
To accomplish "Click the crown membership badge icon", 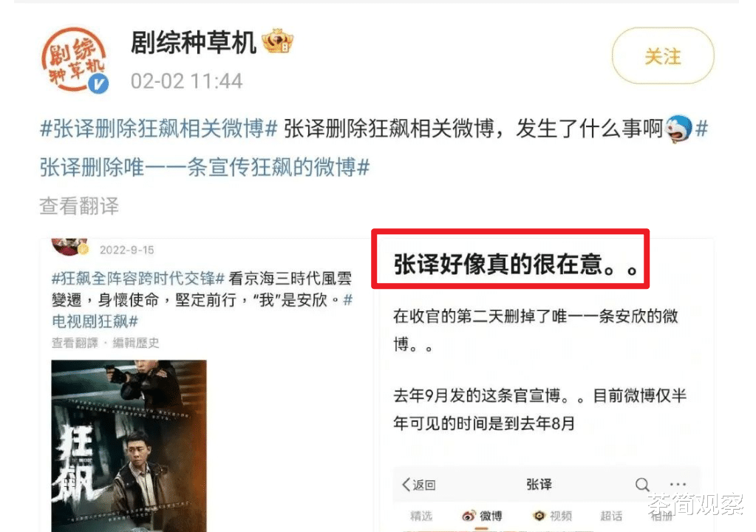I will [277, 41].
